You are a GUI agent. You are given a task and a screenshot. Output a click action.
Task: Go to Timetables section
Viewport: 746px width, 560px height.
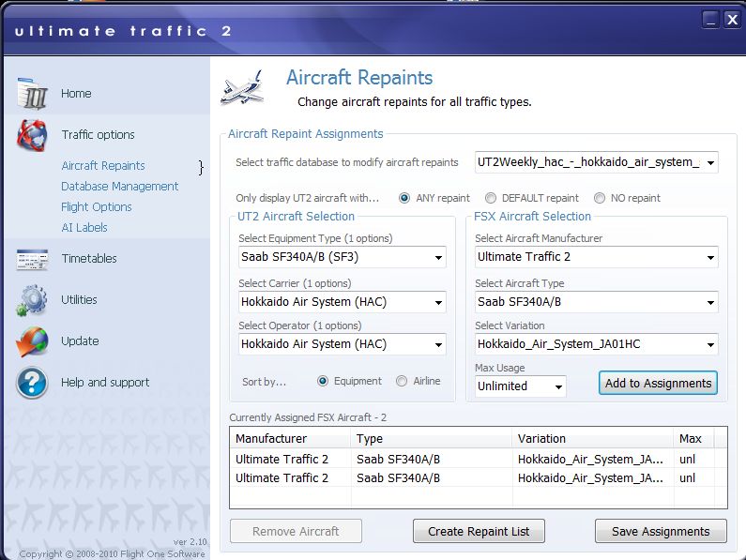tap(89, 258)
